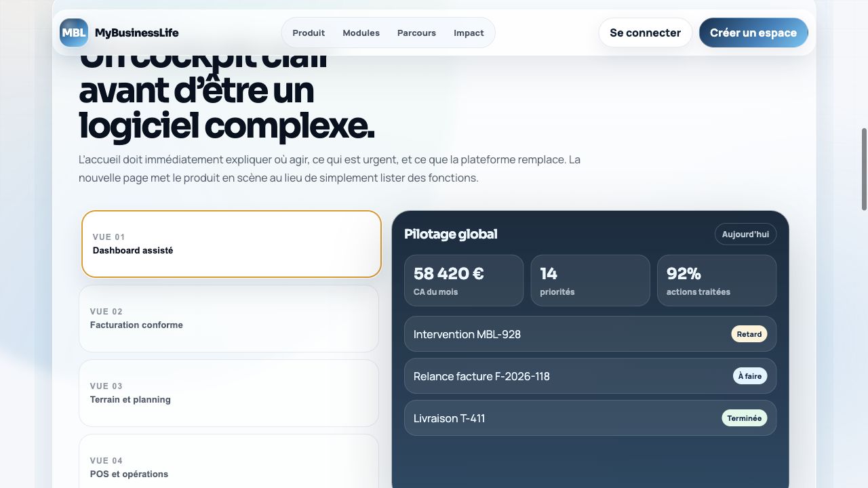
Task: Click the Aujourd'hui pill
Action: [745, 235]
